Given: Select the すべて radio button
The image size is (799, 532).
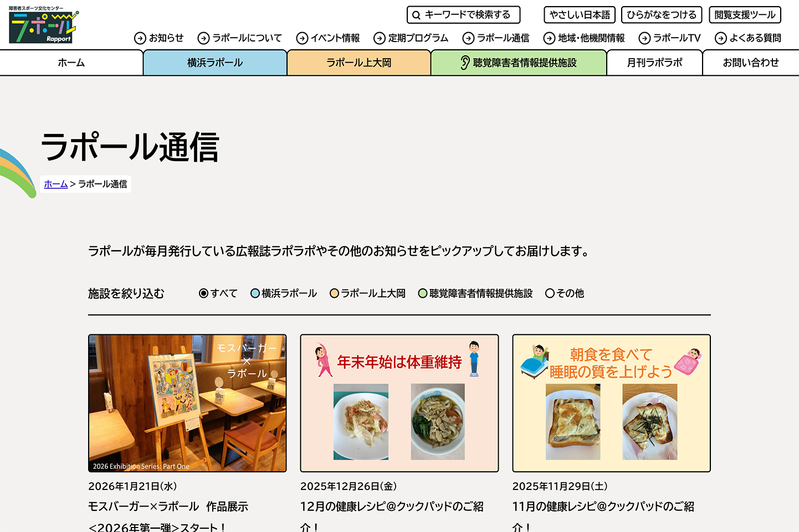Looking at the screenshot, I should (204, 293).
